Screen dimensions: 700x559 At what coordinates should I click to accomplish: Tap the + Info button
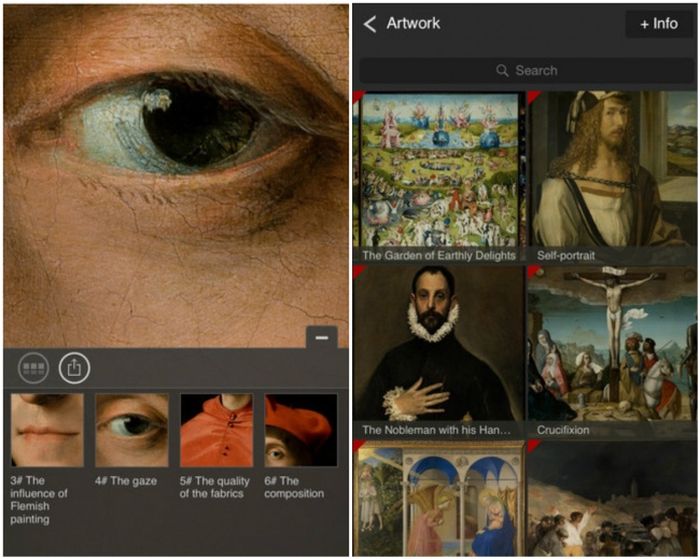(x=659, y=24)
